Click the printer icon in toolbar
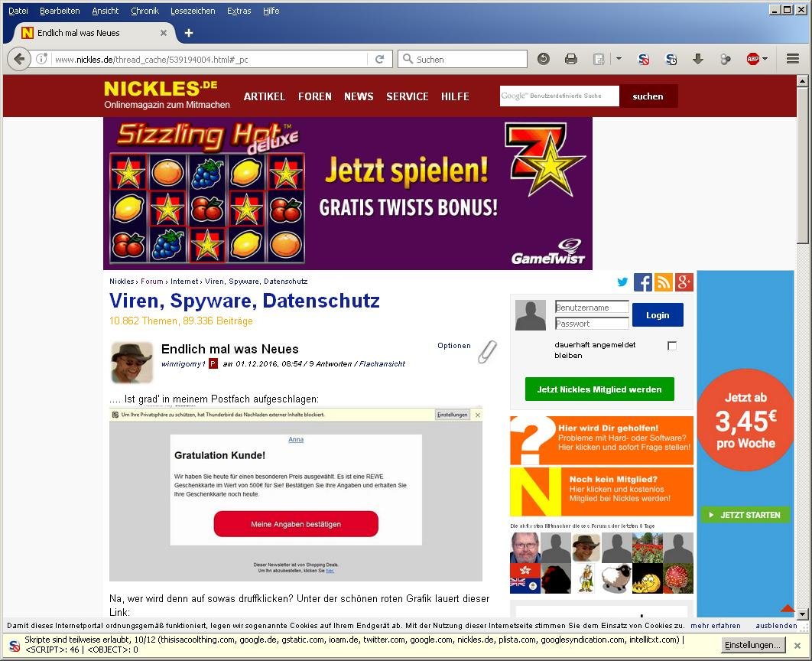Viewport: 812px width, 661px height. [x=570, y=59]
